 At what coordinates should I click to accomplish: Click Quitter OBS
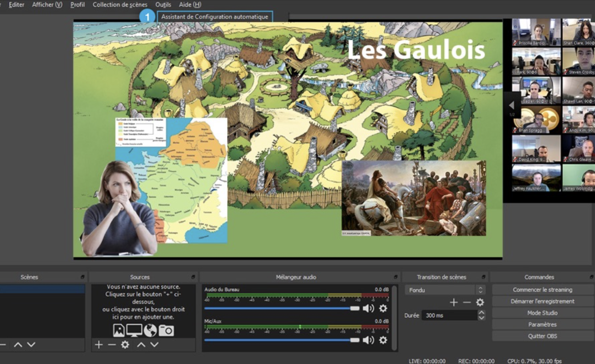[542, 336]
